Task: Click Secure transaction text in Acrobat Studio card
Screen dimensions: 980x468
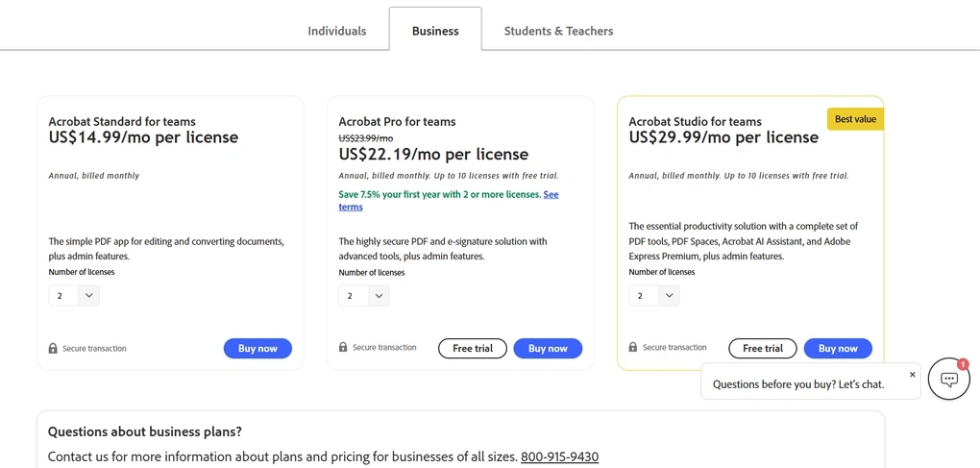Action: (x=674, y=348)
